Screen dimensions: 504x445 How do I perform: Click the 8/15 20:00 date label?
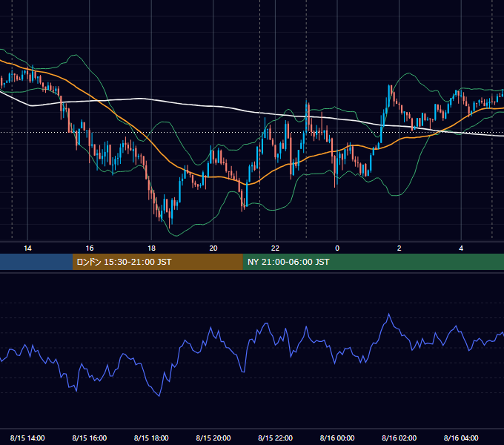(x=213, y=438)
